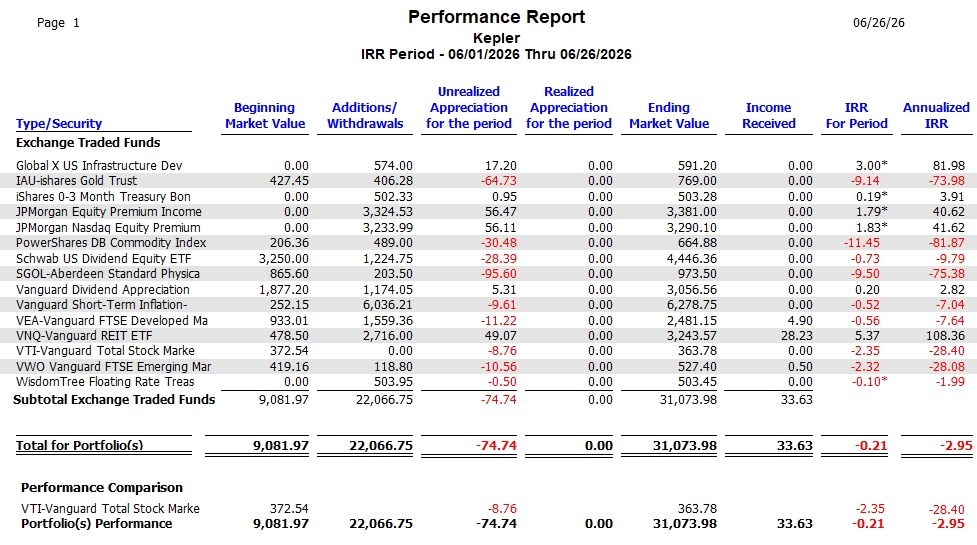
Task: Select JPMorgan Equity additions value 3,324.53
Action: pyautogui.click(x=388, y=212)
